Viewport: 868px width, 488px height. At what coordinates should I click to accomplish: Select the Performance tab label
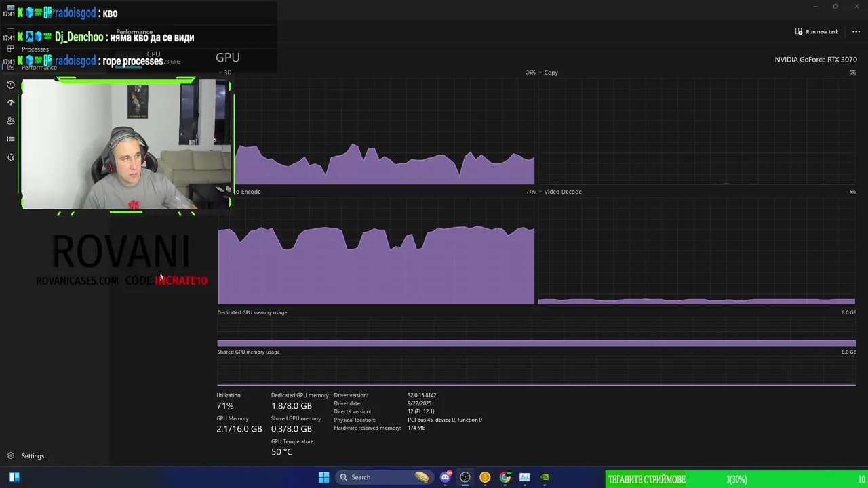[x=39, y=67]
